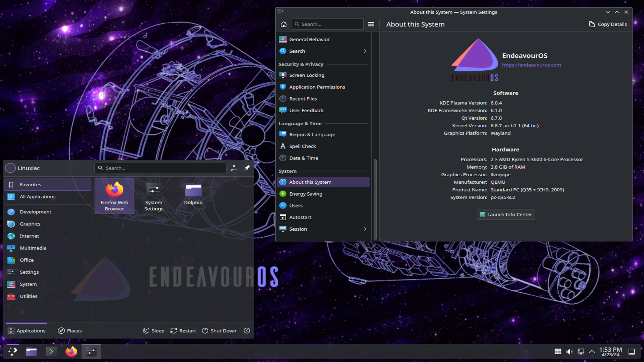644x362 pixels.
Task: Open Date & Time settings
Action: (x=303, y=158)
